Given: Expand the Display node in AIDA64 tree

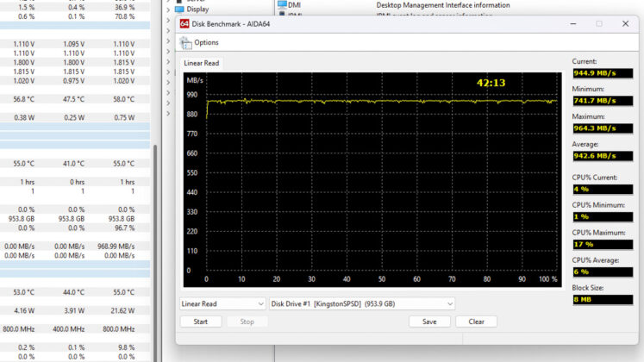Looking at the screenshot, I should tap(168, 9).
